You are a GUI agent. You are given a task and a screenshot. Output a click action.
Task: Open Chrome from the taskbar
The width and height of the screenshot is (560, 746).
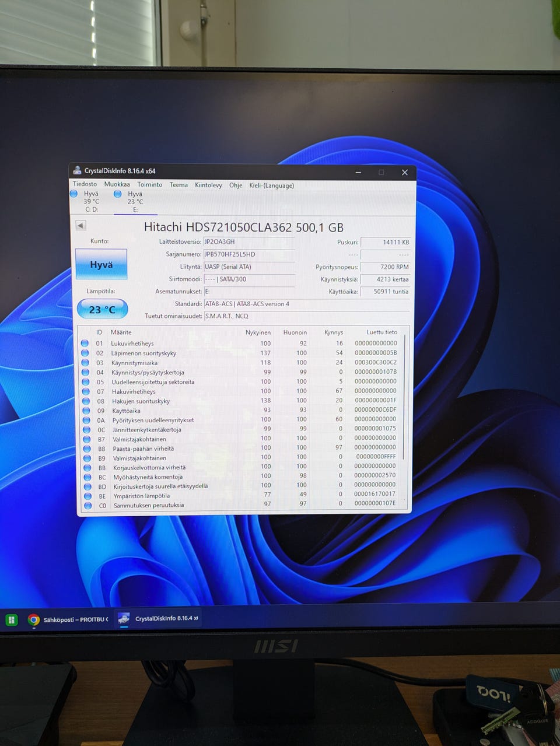pos(34,619)
